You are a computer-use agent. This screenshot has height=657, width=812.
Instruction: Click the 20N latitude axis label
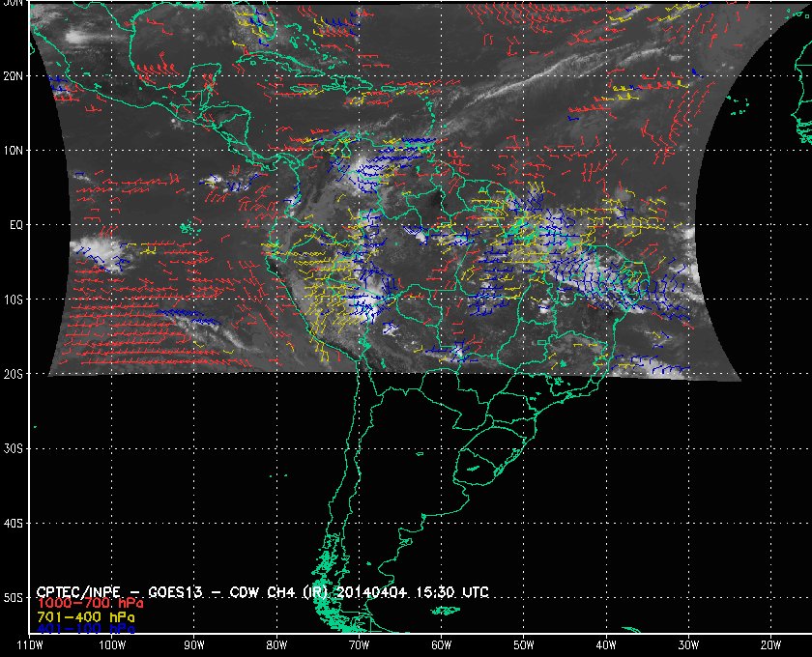click(x=14, y=75)
